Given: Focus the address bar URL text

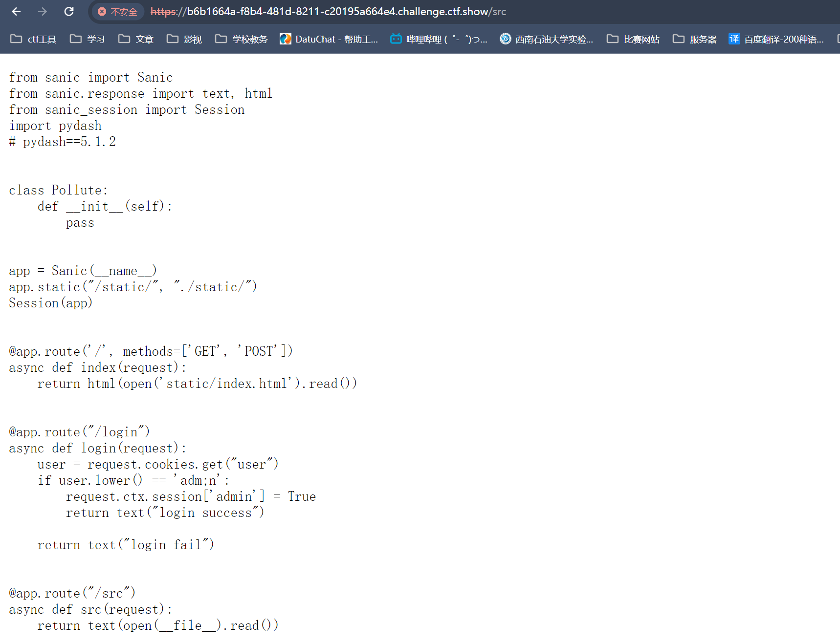Looking at the screenshot, I should click(328, 12).
